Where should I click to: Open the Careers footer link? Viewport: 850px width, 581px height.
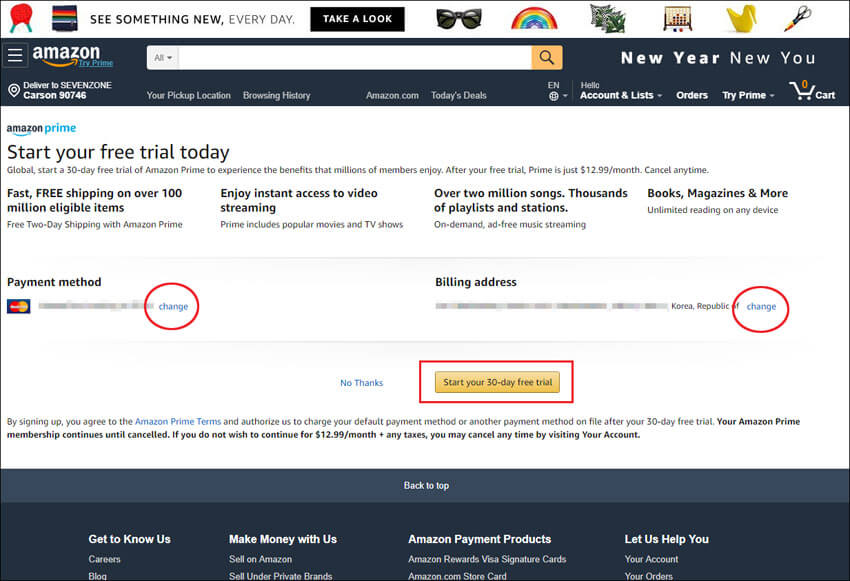pos(105,559)
